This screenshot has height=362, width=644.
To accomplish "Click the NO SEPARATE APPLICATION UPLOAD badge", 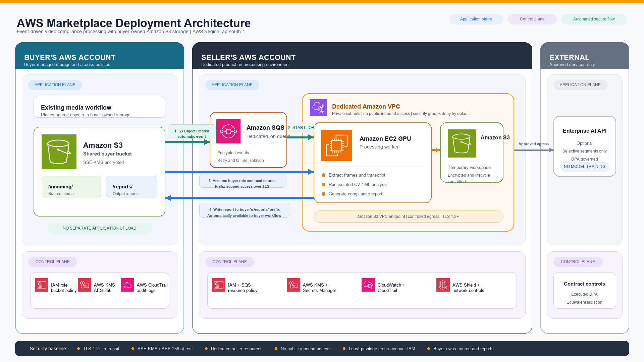I will coord(100,228).
